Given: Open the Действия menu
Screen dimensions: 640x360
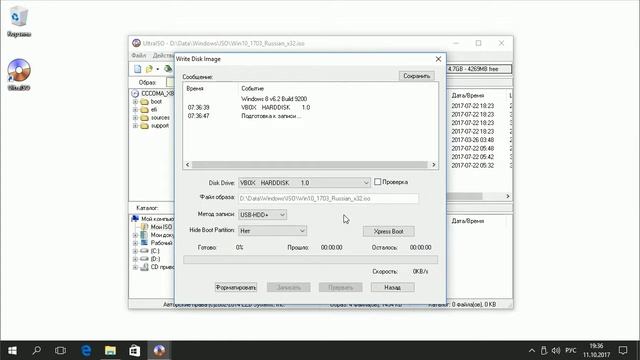Looking at the screenshot, I should [x=163, y=56].
